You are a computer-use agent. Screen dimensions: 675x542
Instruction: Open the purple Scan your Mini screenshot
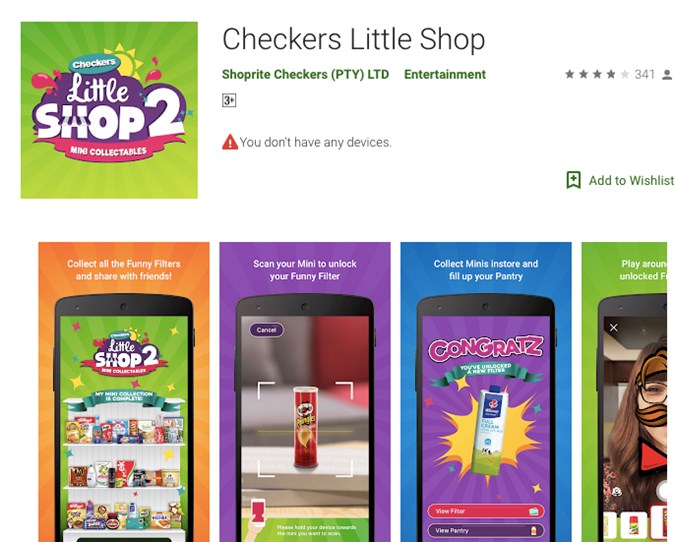[305, 392]
